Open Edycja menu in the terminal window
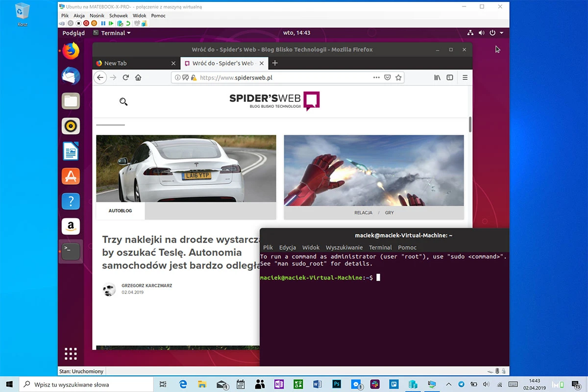588x392 pixels. point(288,247)
